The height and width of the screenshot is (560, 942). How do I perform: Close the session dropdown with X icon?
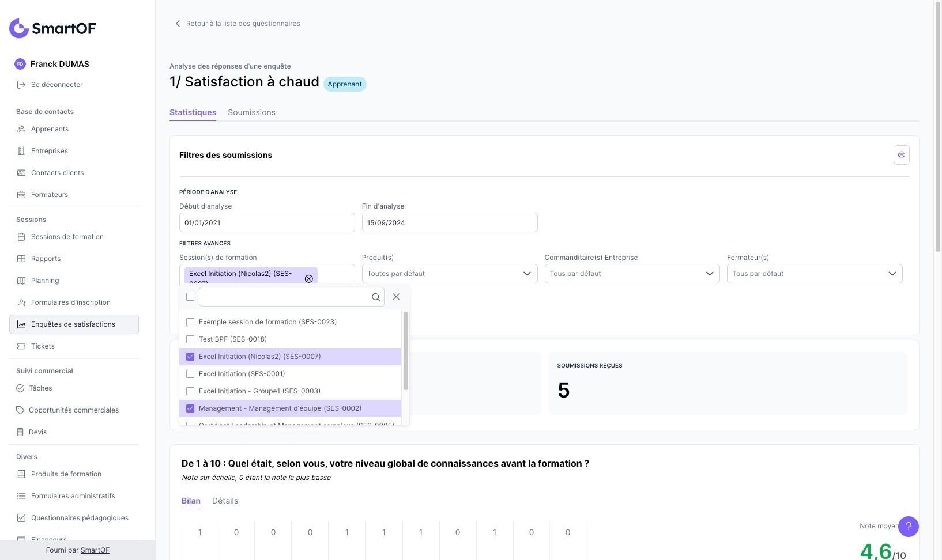click(x=396, y=297)
